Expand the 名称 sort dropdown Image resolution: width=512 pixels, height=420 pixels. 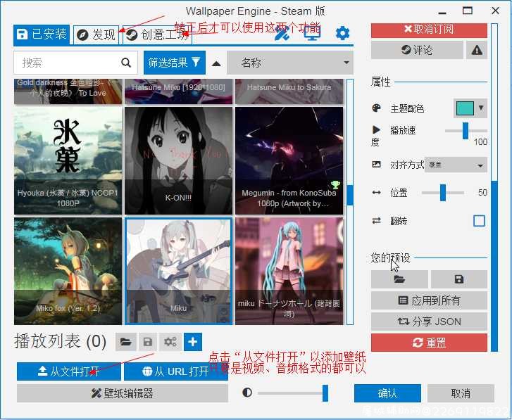click(290, 63)
